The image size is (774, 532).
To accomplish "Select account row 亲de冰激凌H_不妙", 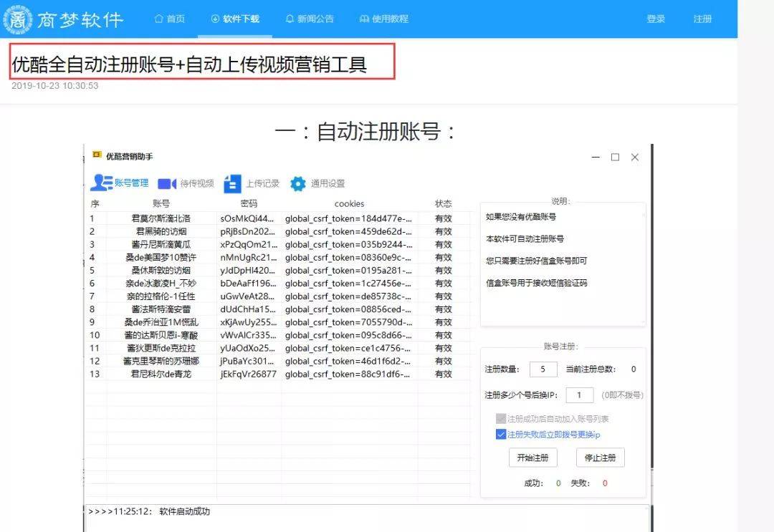I will [277, 283].
